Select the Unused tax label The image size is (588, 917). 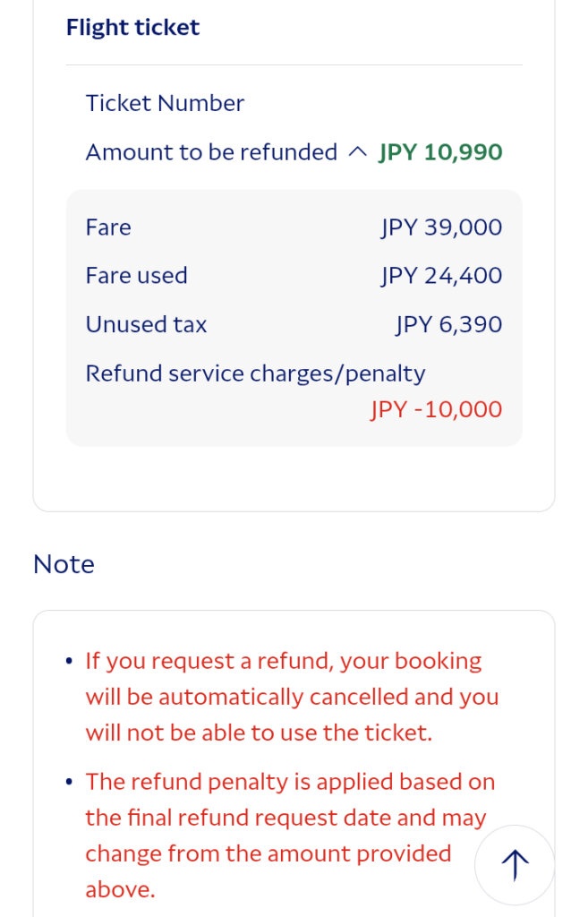(146, 324)
